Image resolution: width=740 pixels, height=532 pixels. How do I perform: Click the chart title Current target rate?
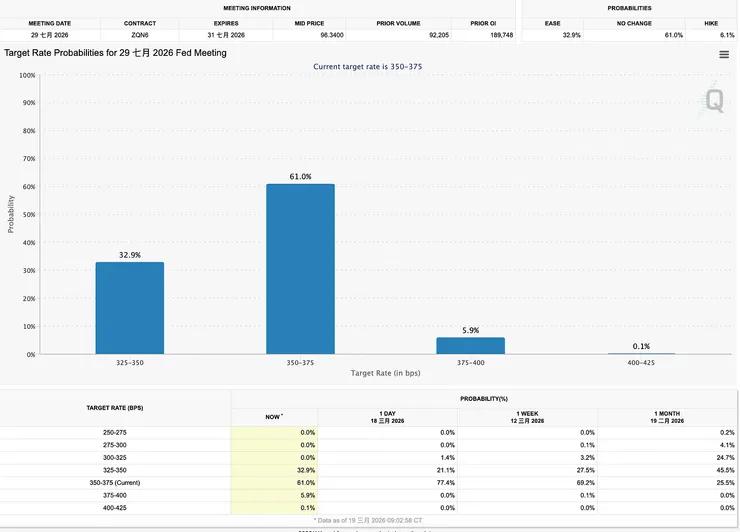click(368, 67)
